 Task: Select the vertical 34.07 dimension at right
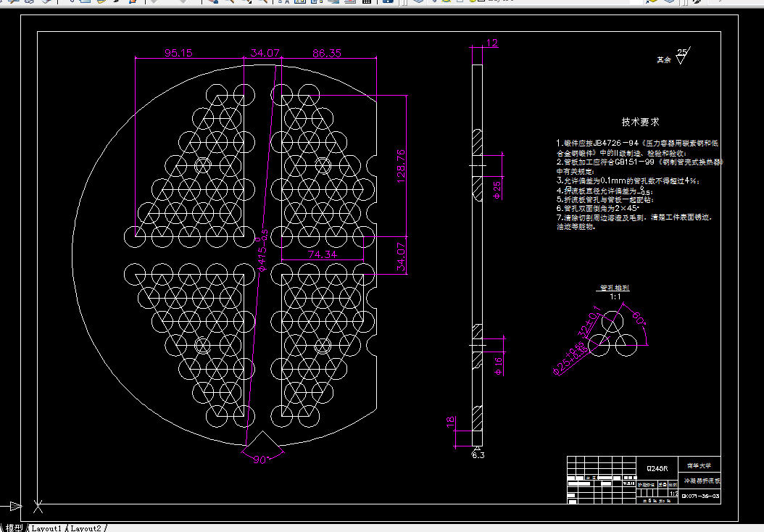point(401,257)
